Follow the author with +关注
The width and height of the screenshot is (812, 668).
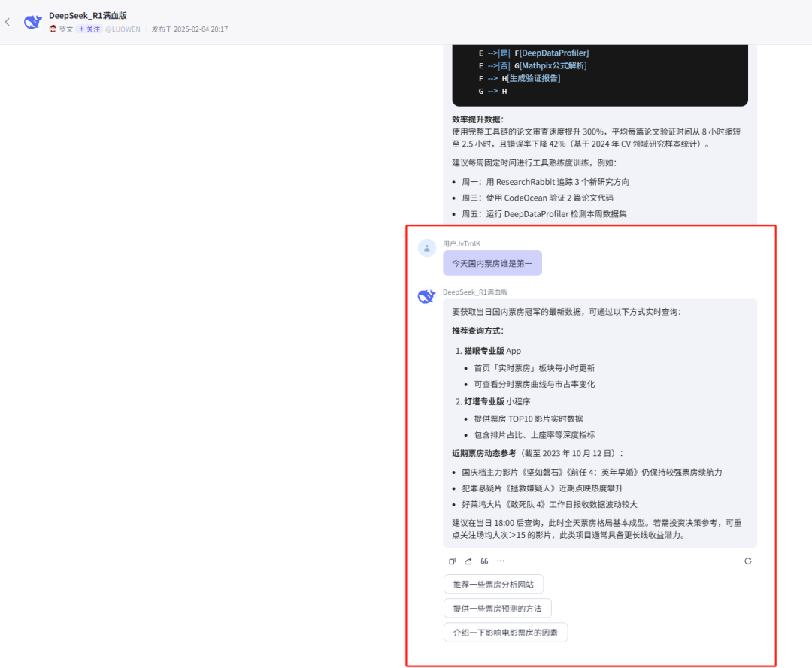(x=89, y=29)
